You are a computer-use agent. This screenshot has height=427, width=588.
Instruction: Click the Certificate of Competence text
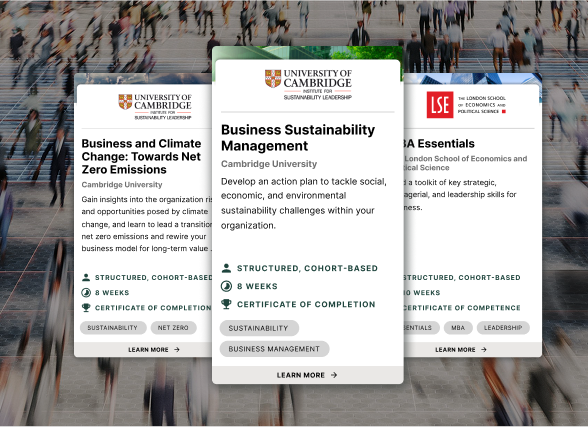[x=462, y=308]
